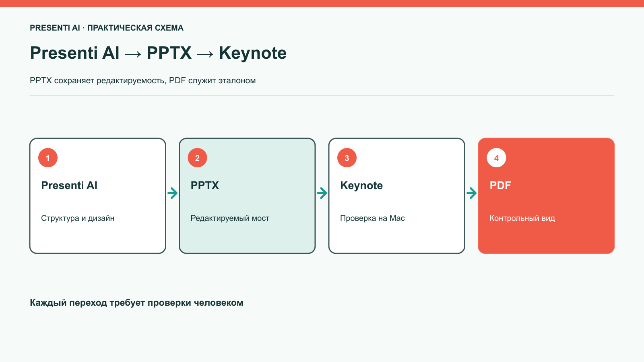Click the 'PRESENTI AI · ПРАКТИЧЕСКАЯ СХЕМА' label
This screenshot has height=362, width=644.
107,28
